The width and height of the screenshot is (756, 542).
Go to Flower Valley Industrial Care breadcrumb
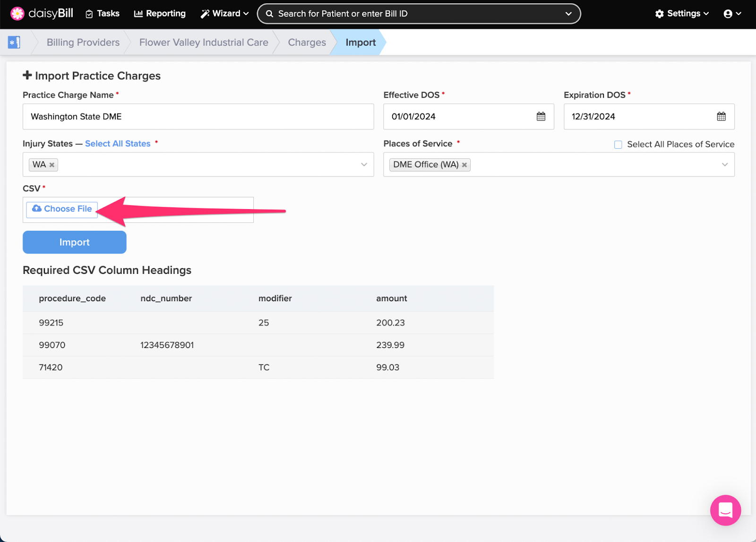[204, 42]
